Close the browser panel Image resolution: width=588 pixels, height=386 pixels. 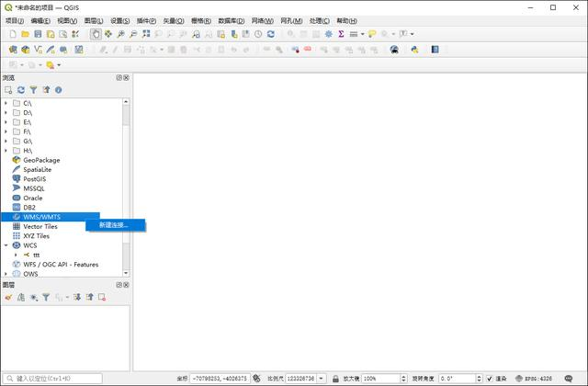coord(127,77)
